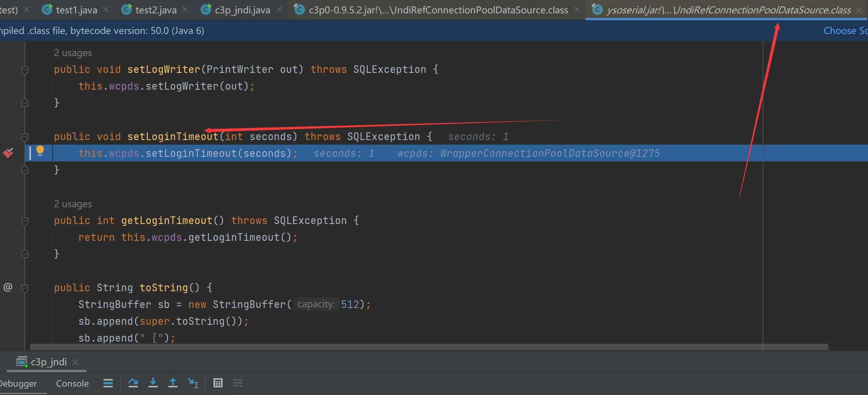868x395 pixels.
Task: Click the yellow lightbulb intention icon
Action: coord(40,151)
